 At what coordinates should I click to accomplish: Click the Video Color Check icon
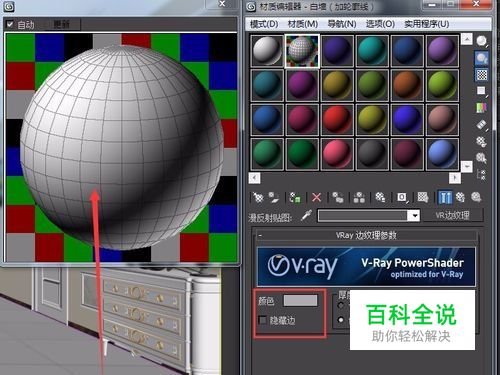point(481,108)
